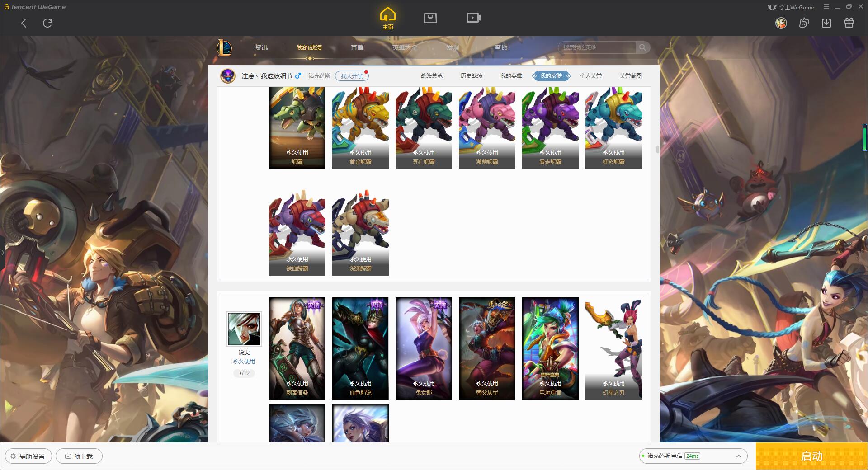Click the 启动 launch button

point(812,456)
